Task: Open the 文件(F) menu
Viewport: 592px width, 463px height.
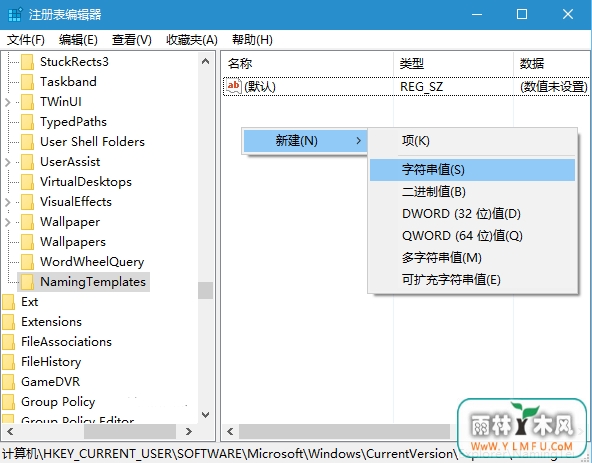Action: pos(26,40)
